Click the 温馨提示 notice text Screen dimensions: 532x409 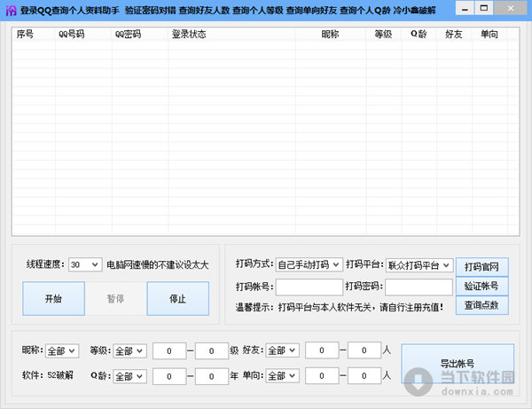pyautogui.click(x=340, y=308)
